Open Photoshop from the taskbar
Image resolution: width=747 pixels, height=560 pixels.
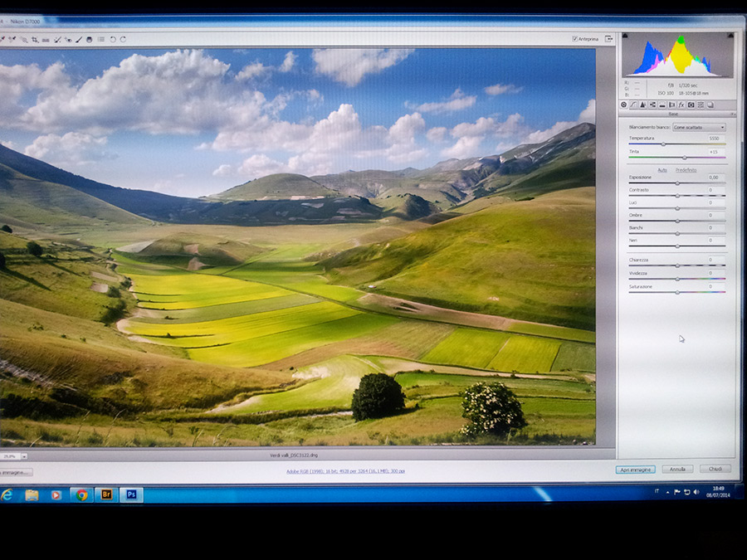(131, 494)
